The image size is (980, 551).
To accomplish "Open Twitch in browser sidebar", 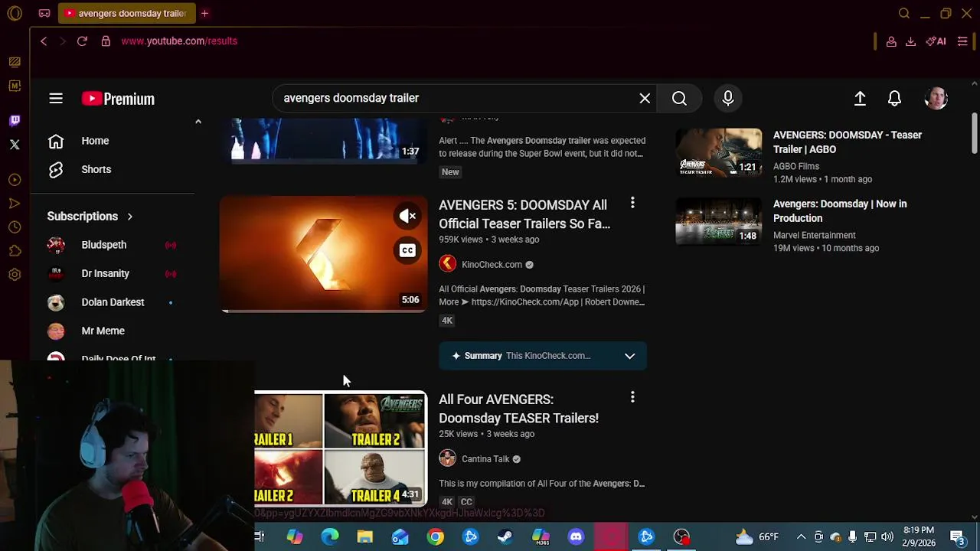I will point(15,121).
